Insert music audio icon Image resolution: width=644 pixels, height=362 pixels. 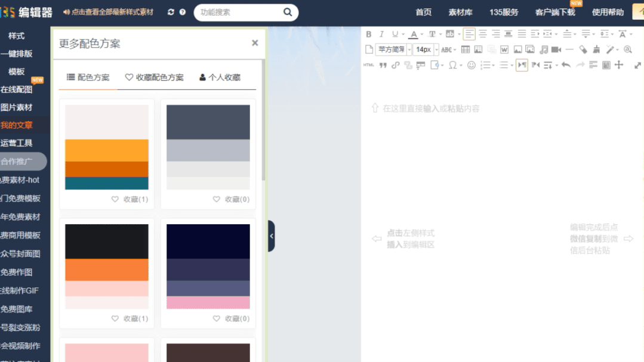[544, 49]
